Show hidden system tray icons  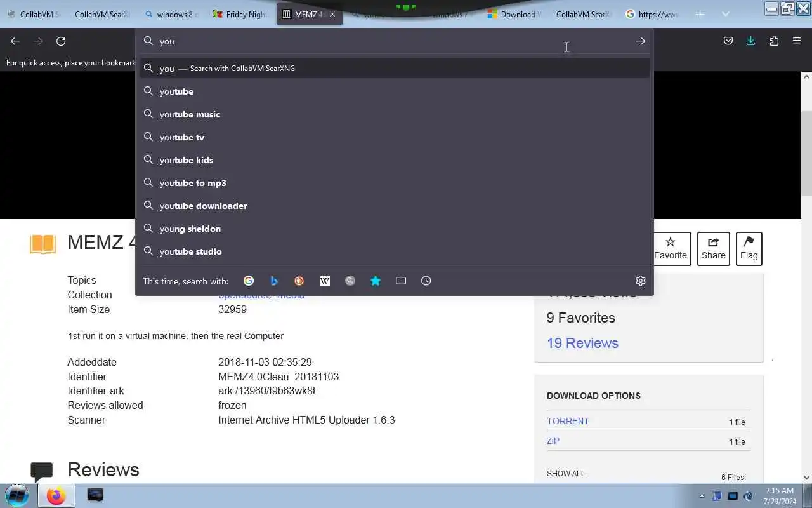click(x=702, y=496)
